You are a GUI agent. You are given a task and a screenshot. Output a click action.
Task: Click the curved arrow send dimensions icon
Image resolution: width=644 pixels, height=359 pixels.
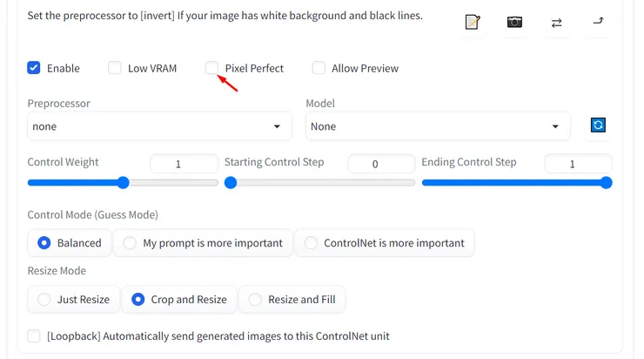[x=598, y=22]
